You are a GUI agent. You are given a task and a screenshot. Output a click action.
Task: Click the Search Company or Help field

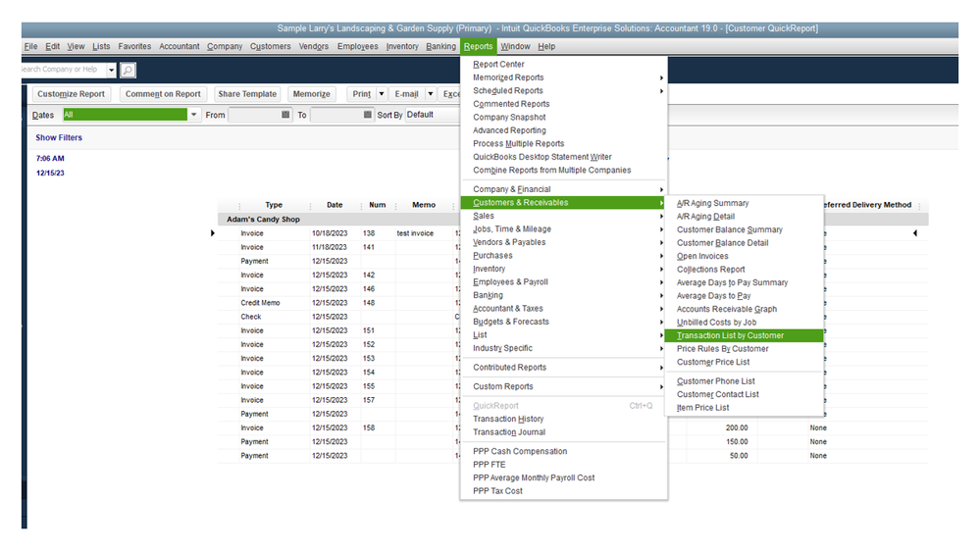tap(63, 70)
